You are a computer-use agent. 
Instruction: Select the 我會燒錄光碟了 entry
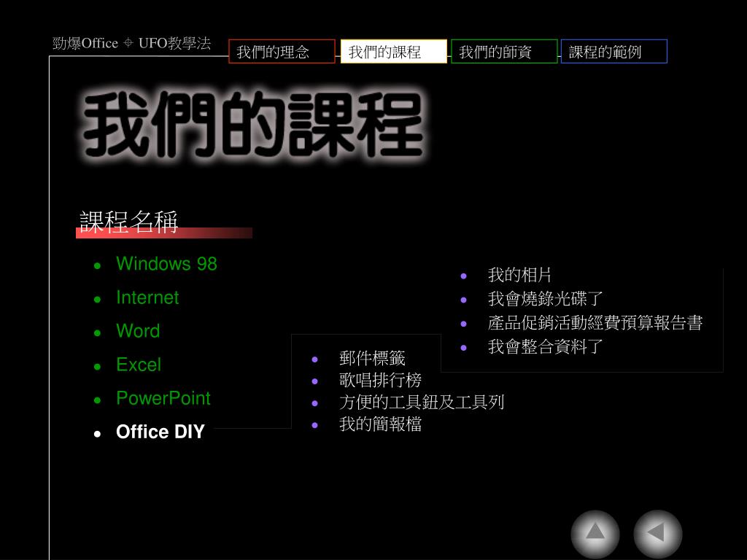545,298
